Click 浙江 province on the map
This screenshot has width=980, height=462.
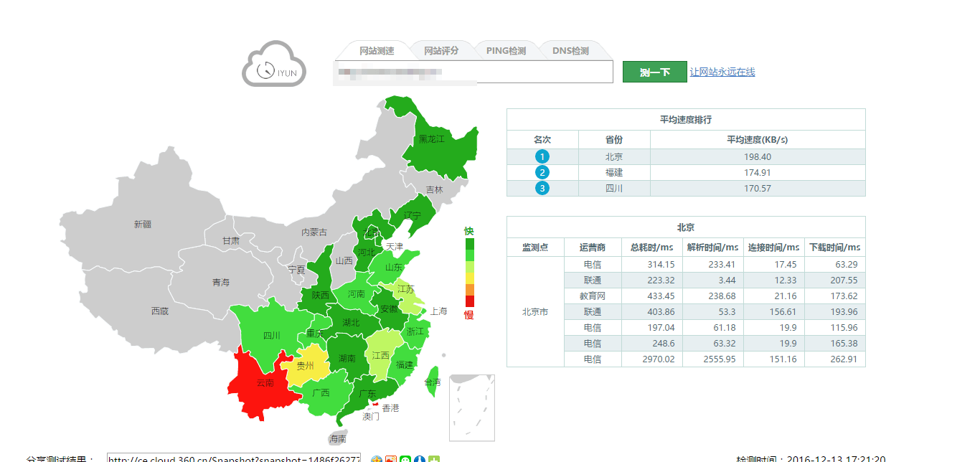(x=415, y=331)
